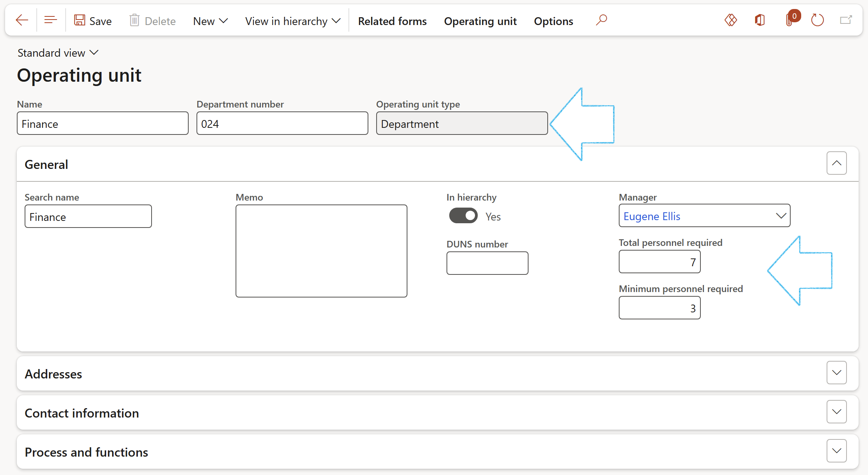Click the Department number field

click(282, 124)
